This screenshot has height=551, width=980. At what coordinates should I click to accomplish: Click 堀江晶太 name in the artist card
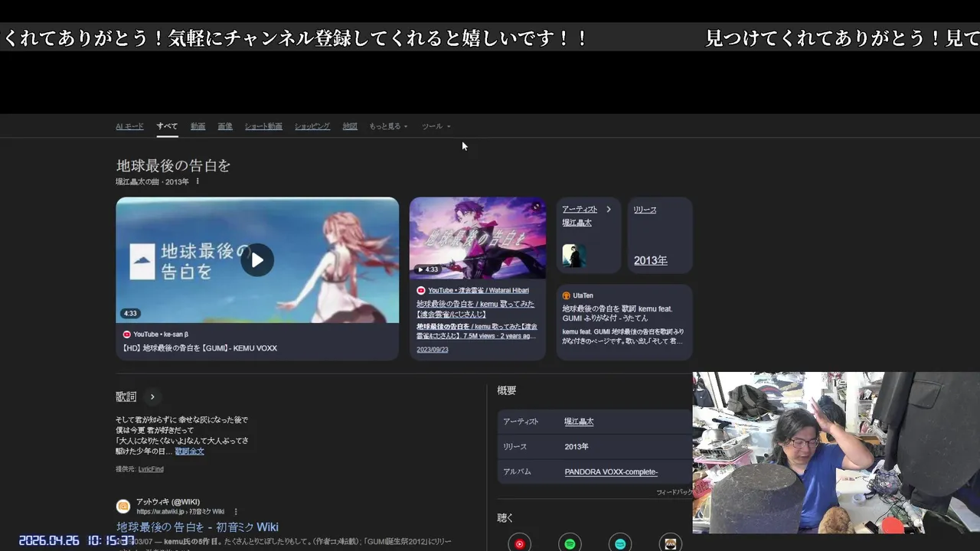point(577,223)
